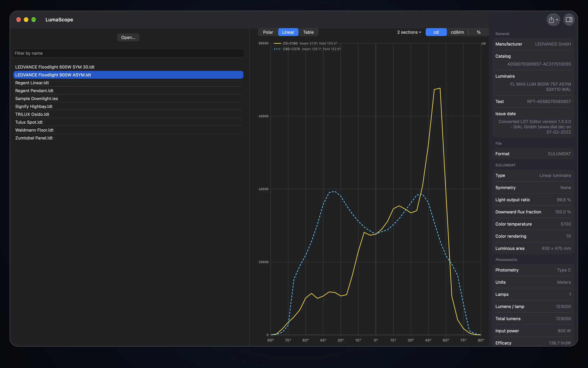588x368 pixels.
Task: Select LEDVANCE Floodlight 600W SYM 30.ldt
Action: coord(128,67)
